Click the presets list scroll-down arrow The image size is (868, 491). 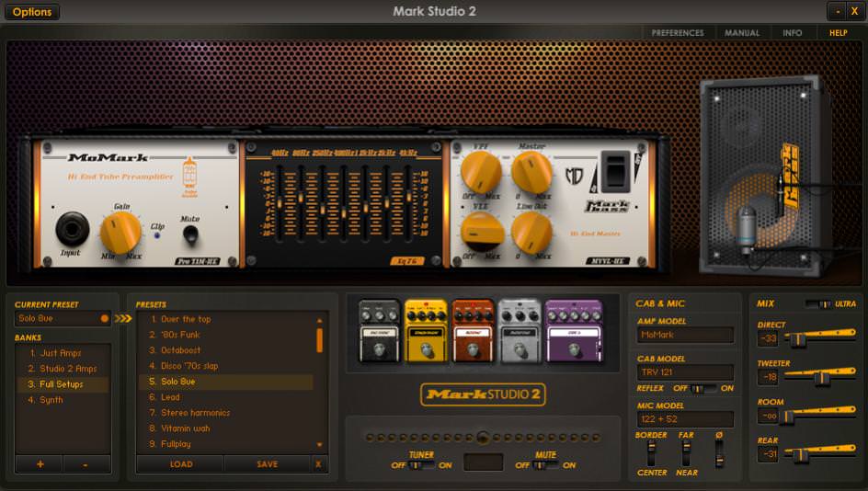pyautogui.click(x=319, y=444)
